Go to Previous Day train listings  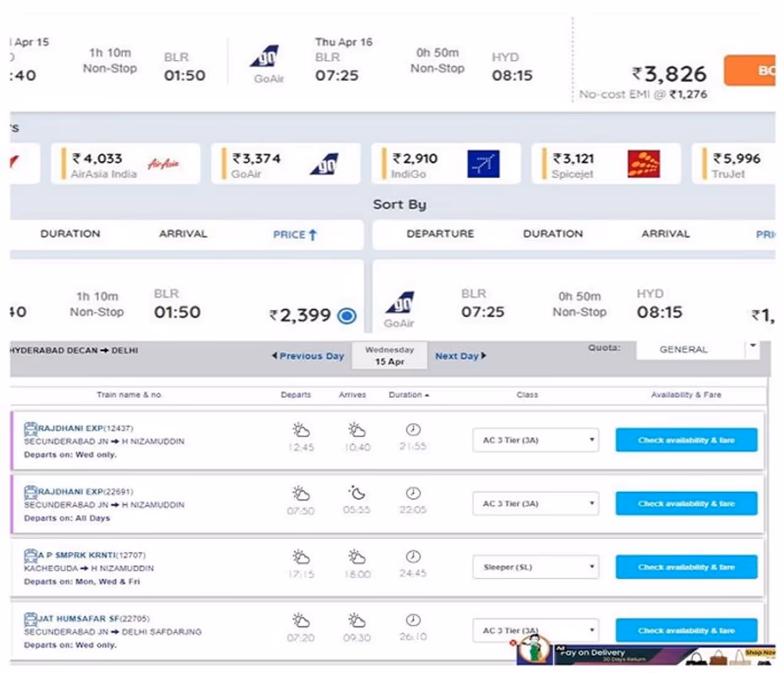[x=308, y=356]
